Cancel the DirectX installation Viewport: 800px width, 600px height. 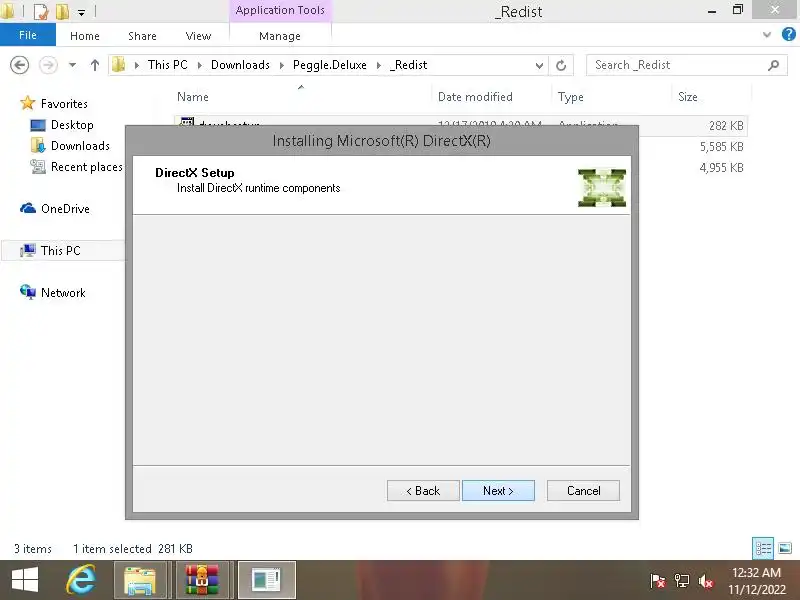pyautogui.click(x=583, y=490)
